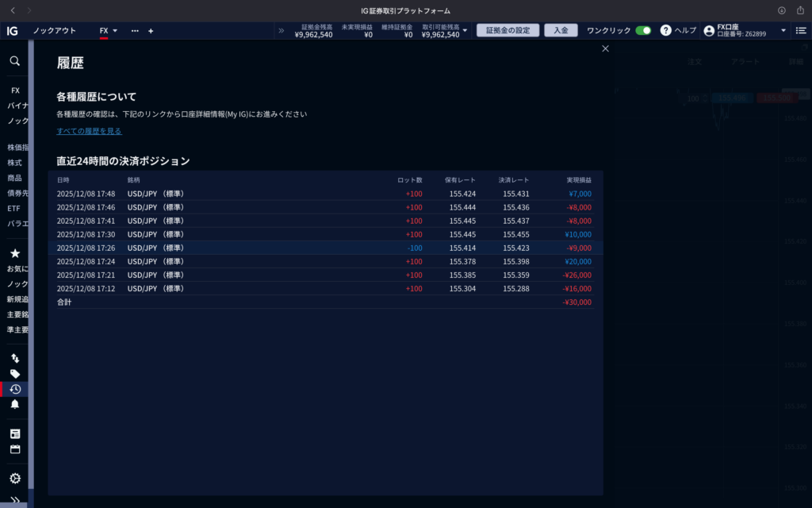
Task: Click the help question mark icon
Action: [x=665, y=30]
